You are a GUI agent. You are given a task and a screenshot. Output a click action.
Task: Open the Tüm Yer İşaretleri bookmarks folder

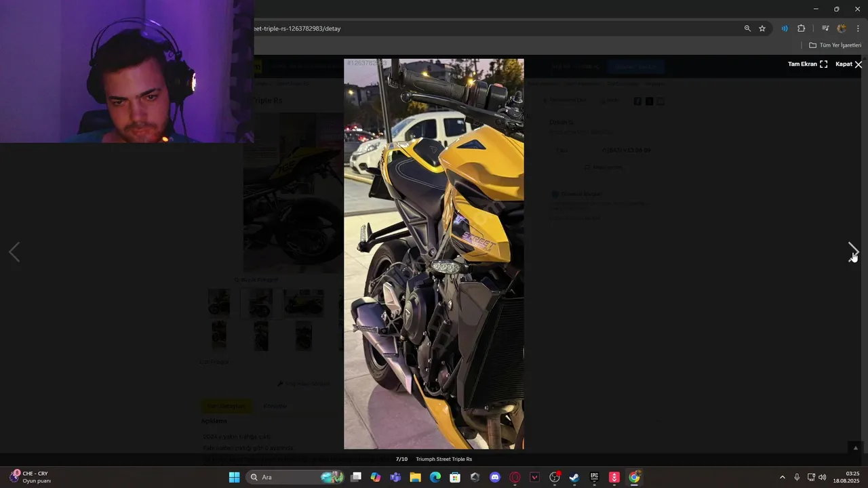coord(835,45)
